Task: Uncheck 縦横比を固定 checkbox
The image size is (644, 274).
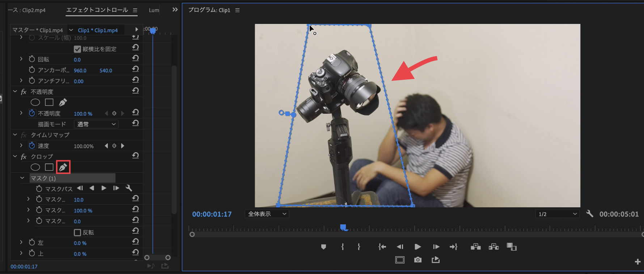Action: 77,49
